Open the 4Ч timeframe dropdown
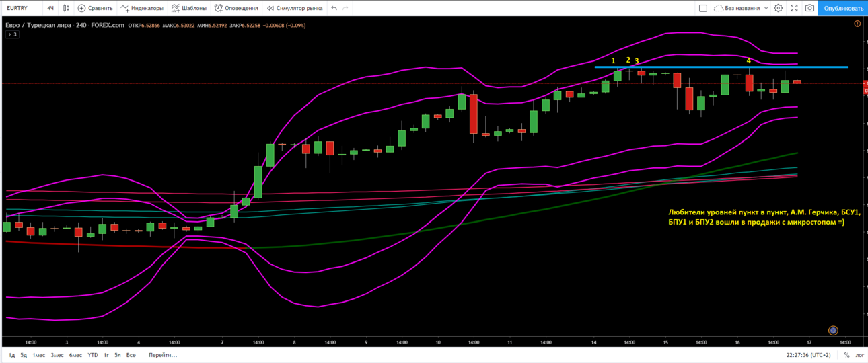Screen dimensions: 868x363 [50, 8]
